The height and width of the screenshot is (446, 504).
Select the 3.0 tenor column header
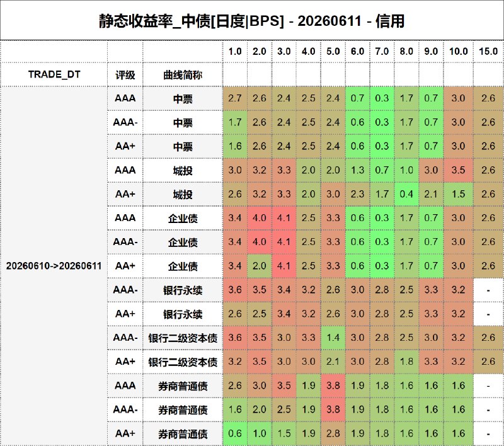tap(284, 52)
